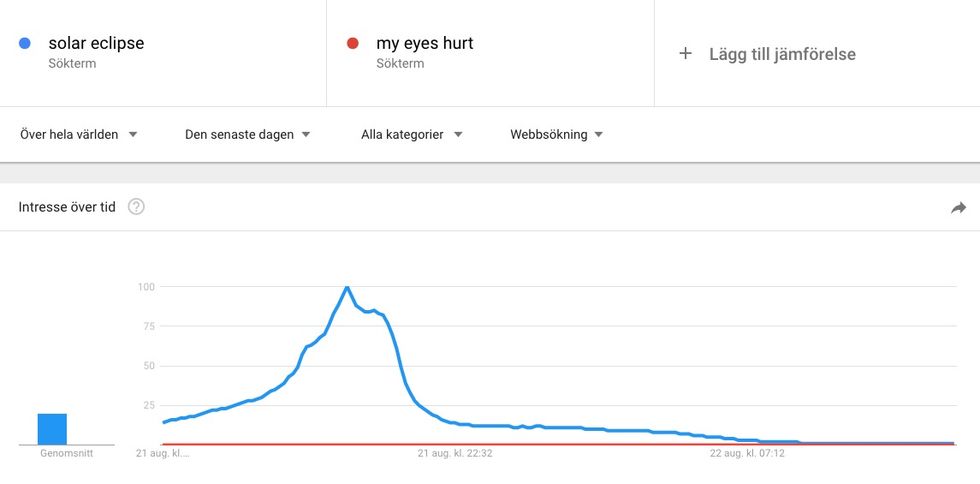Expand the Webbsökning search type dropdown
The width and height of the screenshot is (980, 484).
tap(556, 134)
